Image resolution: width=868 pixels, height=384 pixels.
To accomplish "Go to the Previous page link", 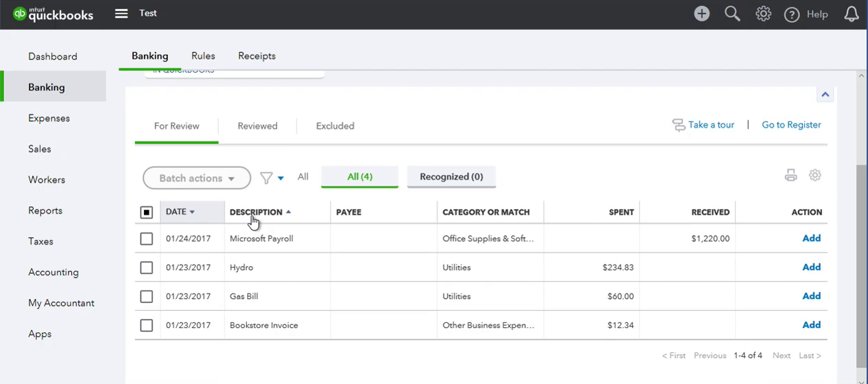I will coord(710,355).
